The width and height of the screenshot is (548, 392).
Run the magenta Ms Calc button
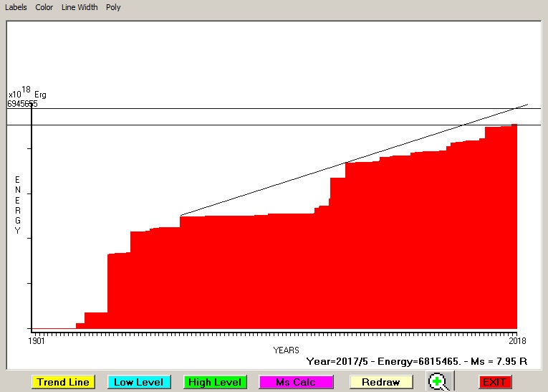(296, 382)
